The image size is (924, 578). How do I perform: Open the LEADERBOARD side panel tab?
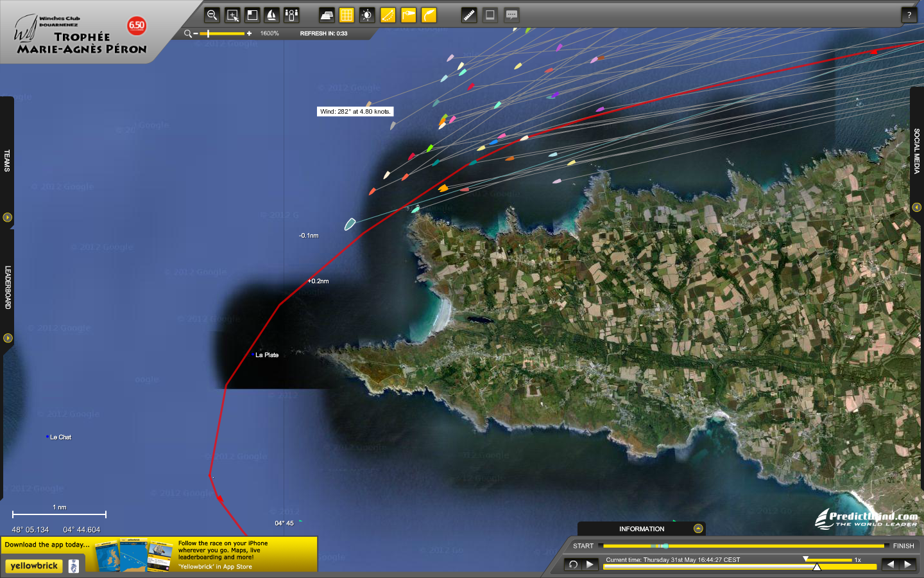click(8, 287)
